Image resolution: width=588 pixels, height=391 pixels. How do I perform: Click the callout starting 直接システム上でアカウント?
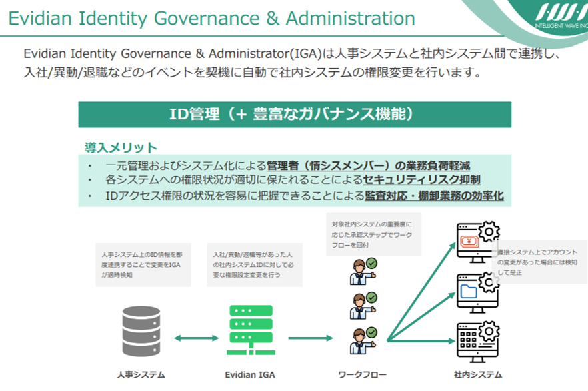click(539, 262)
